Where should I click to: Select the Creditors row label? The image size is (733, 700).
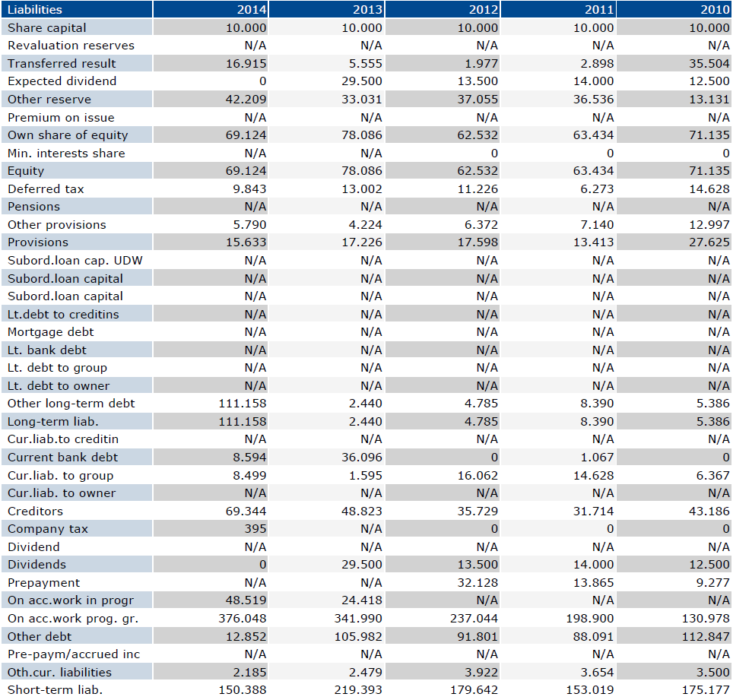tap(35, 512)
